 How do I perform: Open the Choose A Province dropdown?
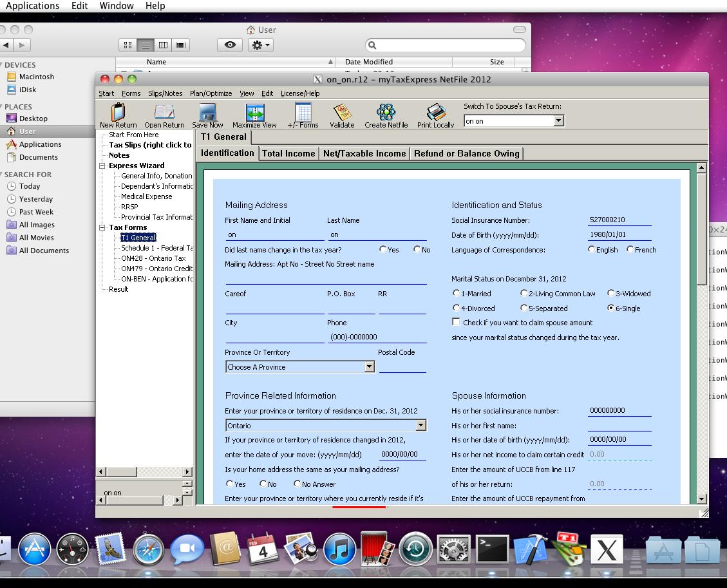pos(369,367)
